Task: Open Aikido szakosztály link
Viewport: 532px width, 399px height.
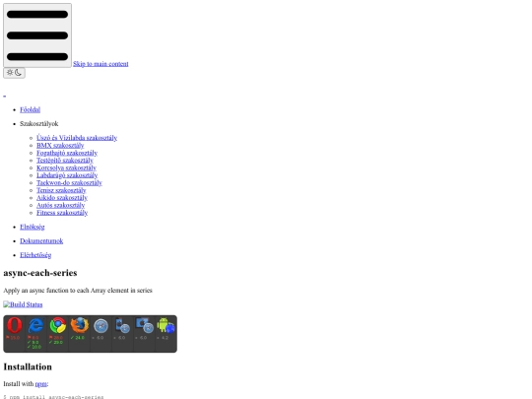Action: tap(62, 197)
